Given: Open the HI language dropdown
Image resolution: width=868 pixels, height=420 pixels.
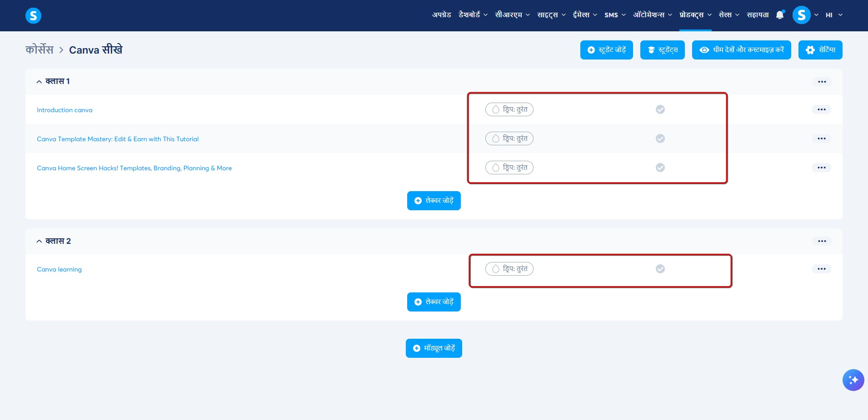Looking at the screenshot, I should (833, 15).
